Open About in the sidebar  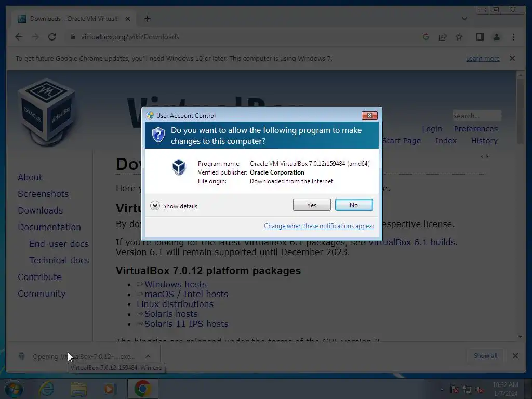click(30, 177)
